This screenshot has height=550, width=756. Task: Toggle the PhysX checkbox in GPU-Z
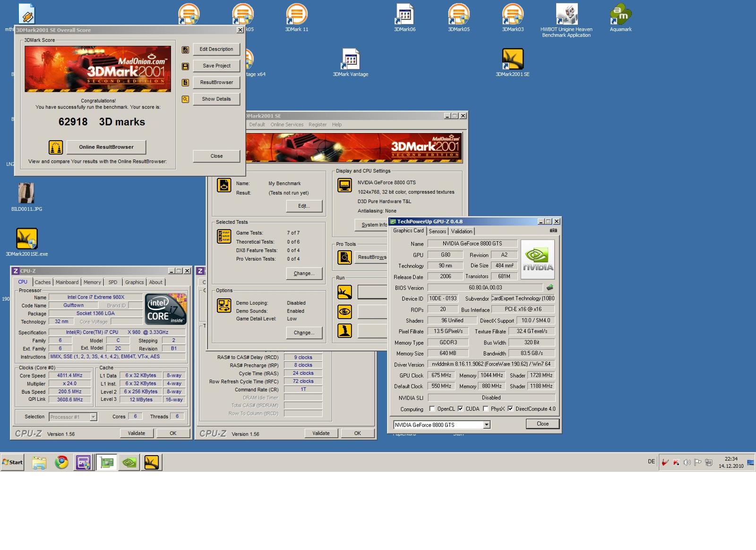click(x=485, y=409)
